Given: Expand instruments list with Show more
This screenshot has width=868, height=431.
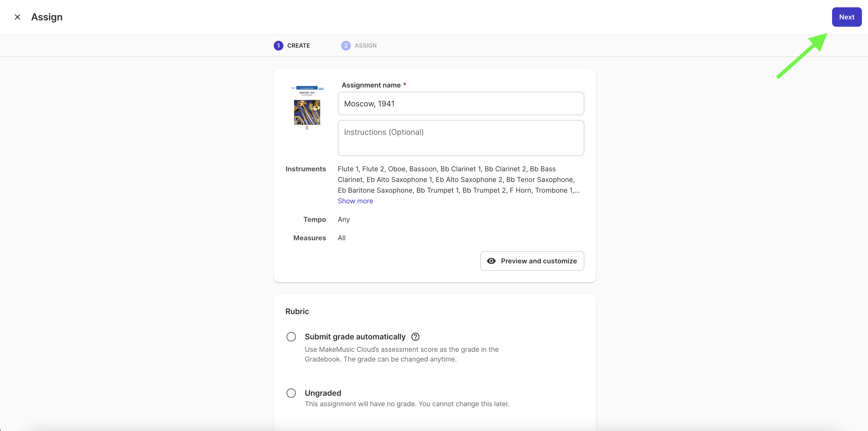Looking at the screenshot, I should pyautogui.click(x=355, y=201).
